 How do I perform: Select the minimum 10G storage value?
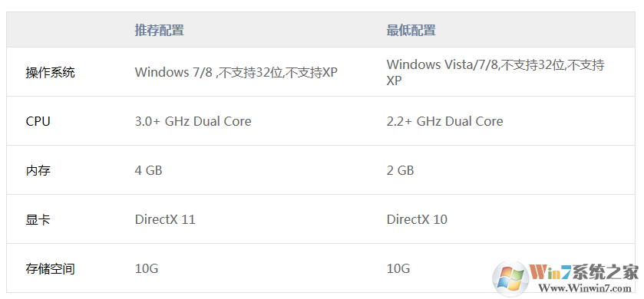click(x=398, y=268)
